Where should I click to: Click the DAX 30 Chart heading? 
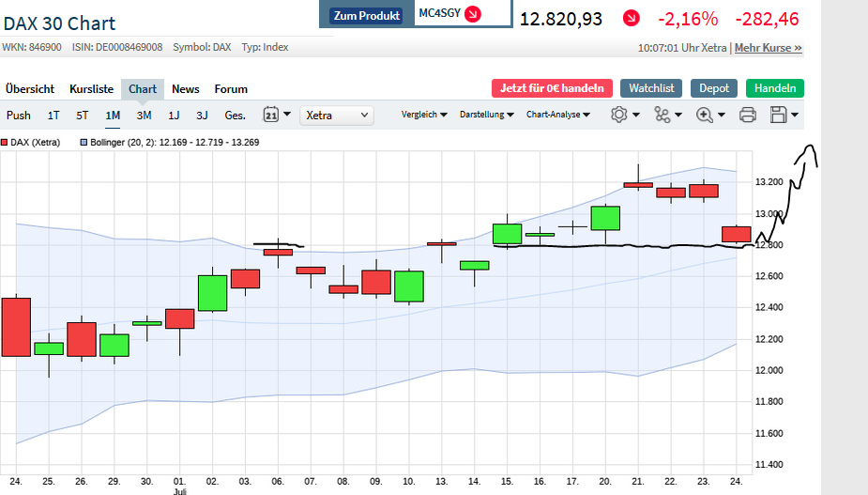[x=59, y=23]
